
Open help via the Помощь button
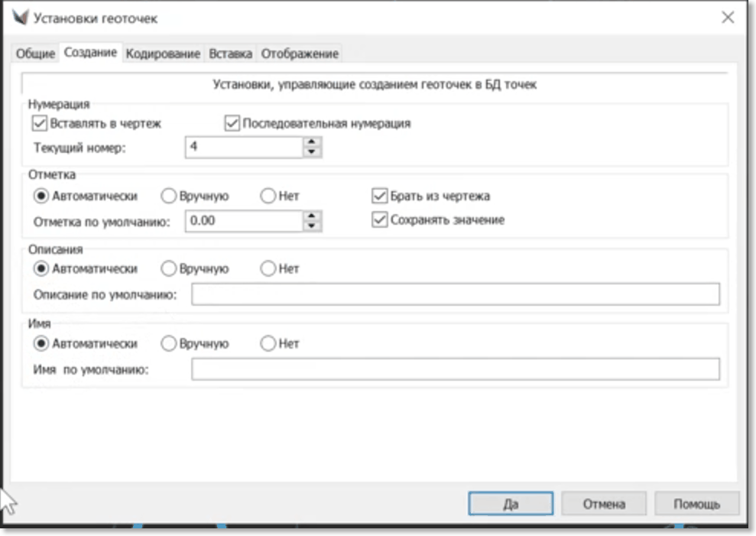[696, 504]
